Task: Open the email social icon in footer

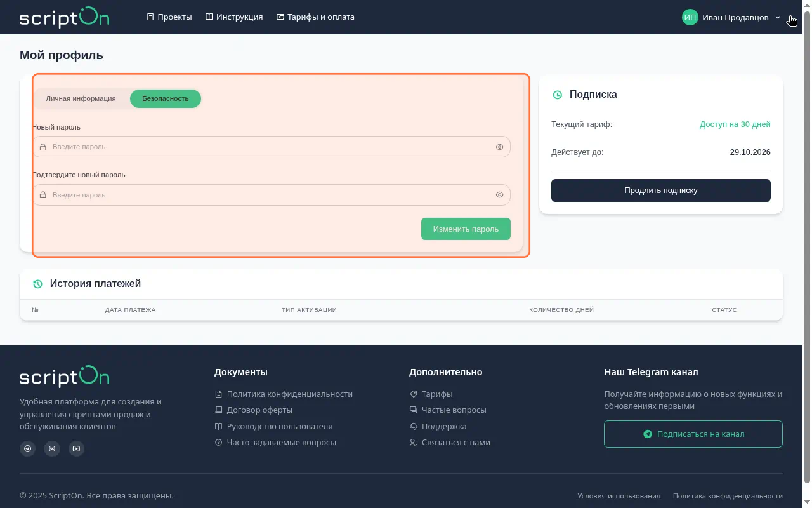Action: coord(52,448)
